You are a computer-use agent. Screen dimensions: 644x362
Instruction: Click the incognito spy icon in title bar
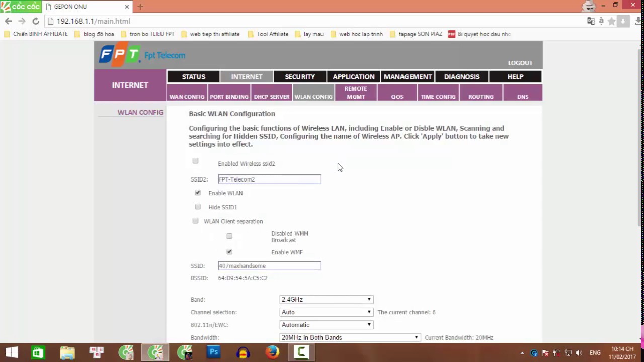pyautogui.click(x=589, y=6)
